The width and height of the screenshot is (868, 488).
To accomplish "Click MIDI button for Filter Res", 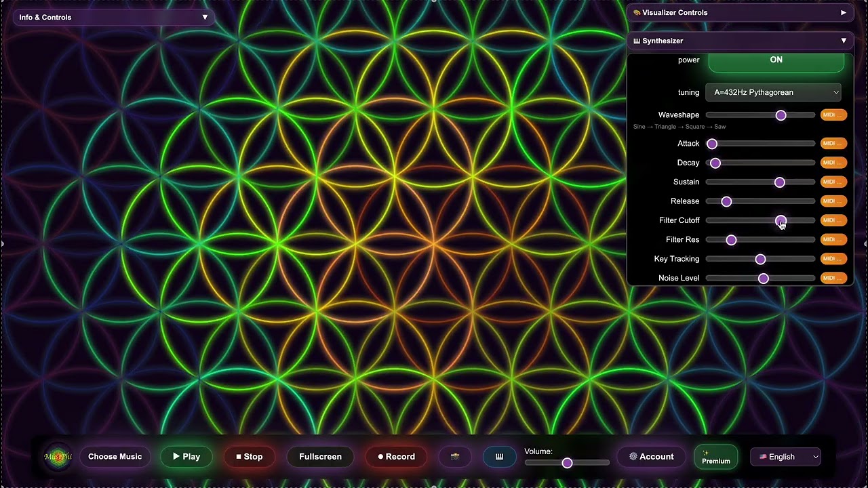I will coord(833,239).
